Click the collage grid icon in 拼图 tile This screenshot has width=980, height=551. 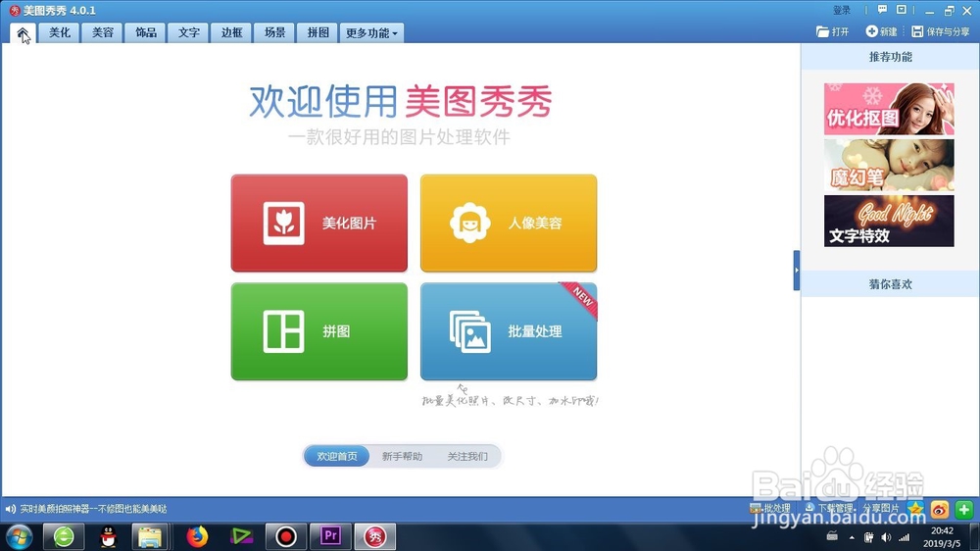pyautogui.click(x=284, y=331)
